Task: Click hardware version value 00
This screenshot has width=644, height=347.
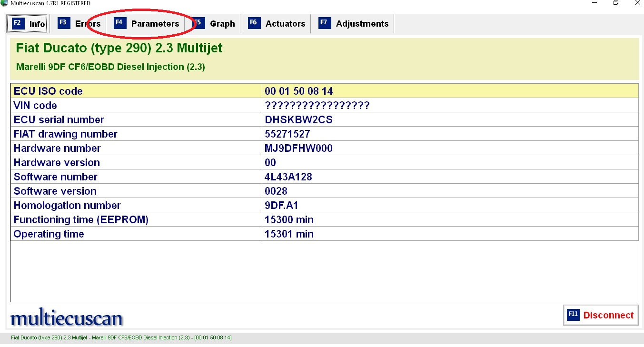Action: [270, 162]
